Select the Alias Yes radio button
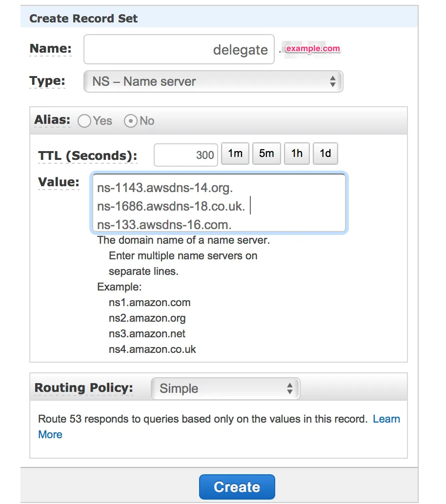The height and width of the screenshot is (504, 446). point(84,121)
